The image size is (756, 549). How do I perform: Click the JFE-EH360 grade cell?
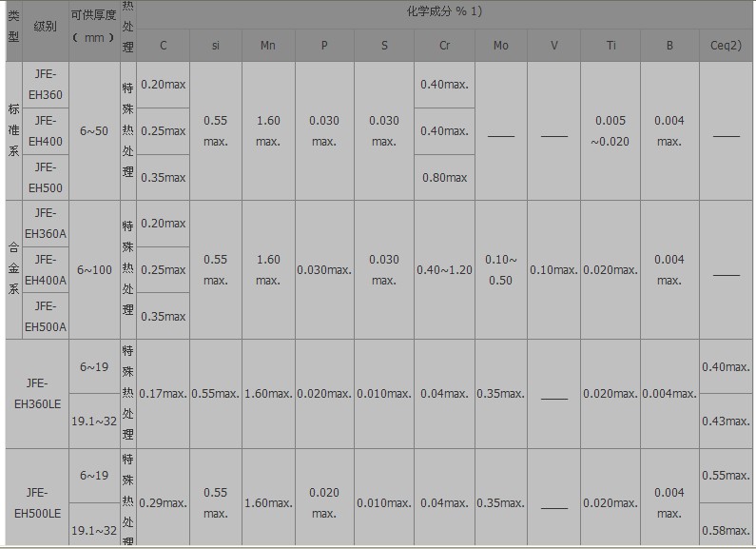click(x=46, y=85)
